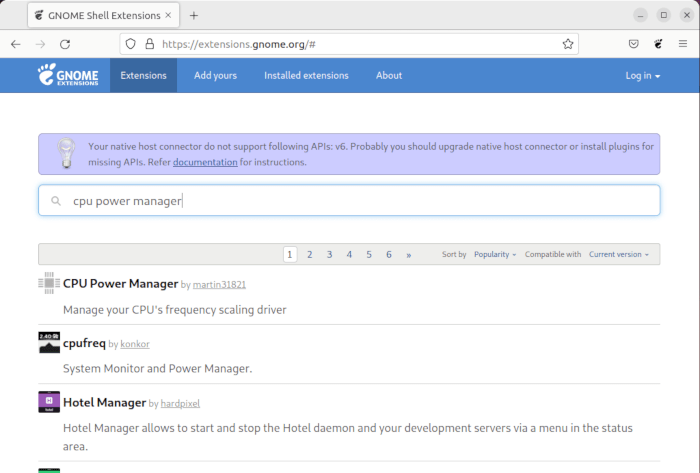
Task: Click 'System Monitor and Power Manager.' description
Action: pos(158,369)
